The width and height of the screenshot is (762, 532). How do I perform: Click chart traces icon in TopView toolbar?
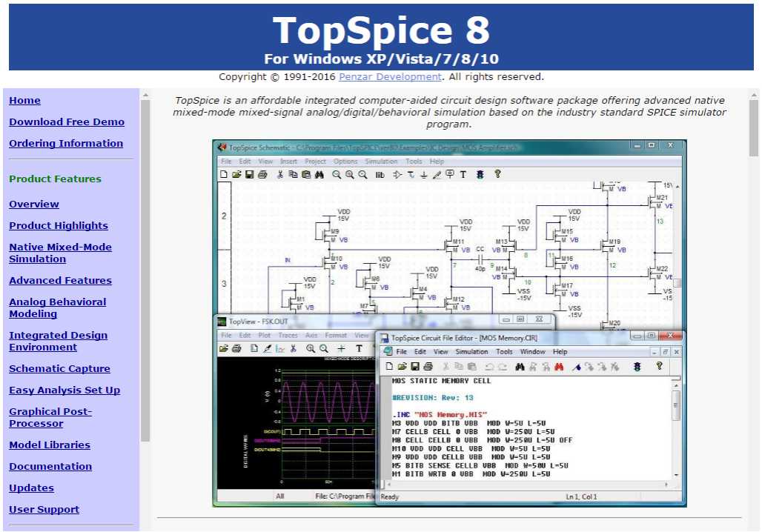pyautogui.click(x=280, y=348)
